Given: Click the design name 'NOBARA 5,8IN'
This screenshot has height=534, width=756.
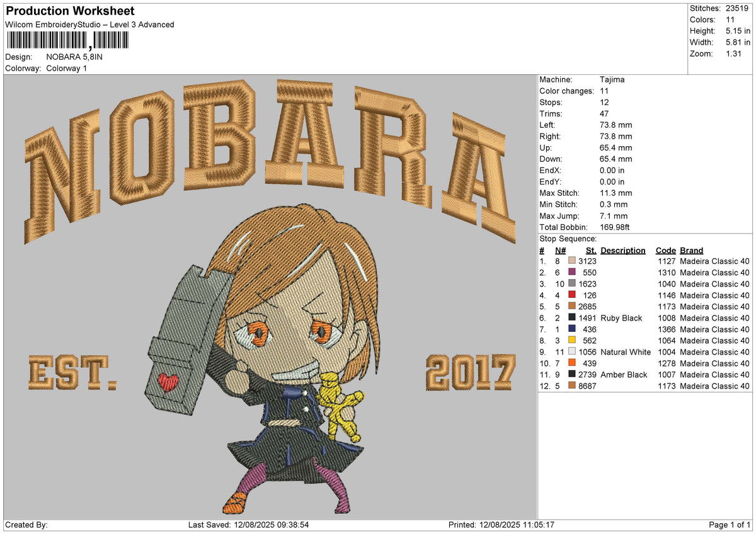Looking at the screenshot, I should click(74, 57).
